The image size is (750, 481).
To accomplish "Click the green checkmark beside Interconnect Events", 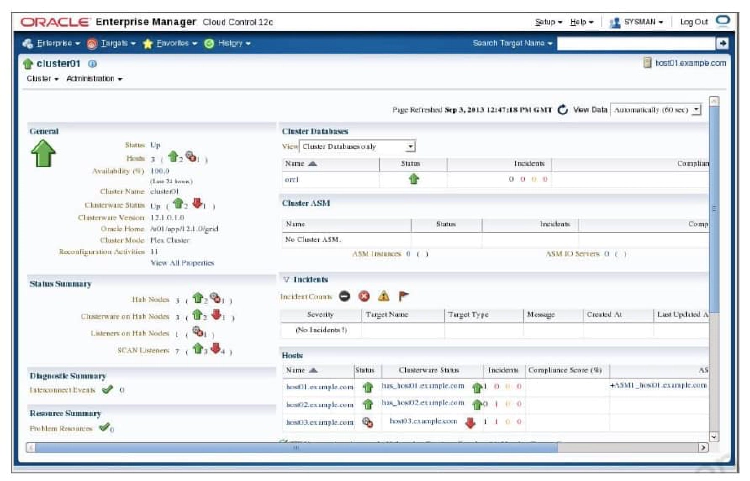I will click(108, 389).
